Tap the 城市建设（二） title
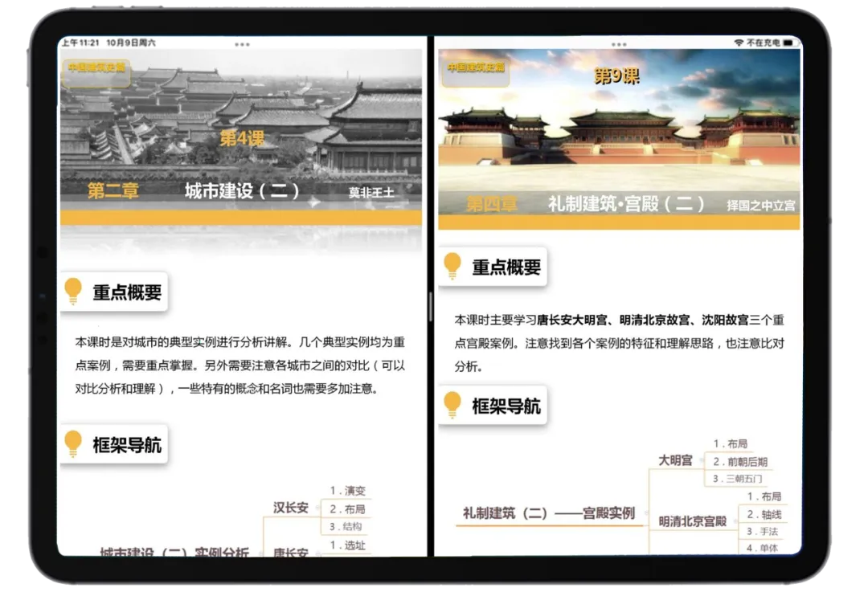The height and width of the screenshot is (592, 868). point(243,191)
